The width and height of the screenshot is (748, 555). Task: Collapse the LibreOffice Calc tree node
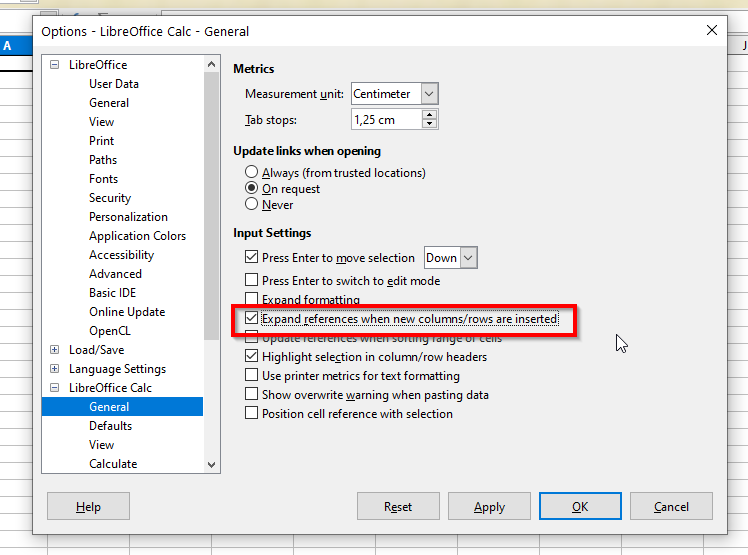tap(55, 387)
